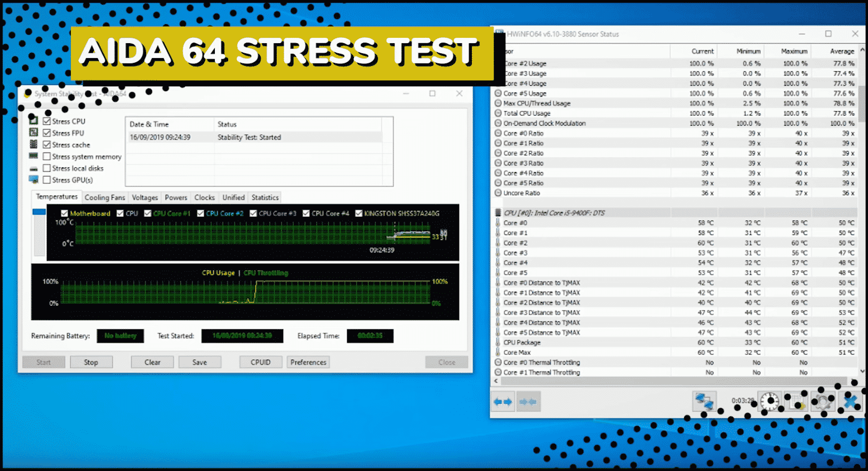This screenshot has height=471, width=868.
Task: Enable Stress system memory checkbox
Action: tap(47, 156)
